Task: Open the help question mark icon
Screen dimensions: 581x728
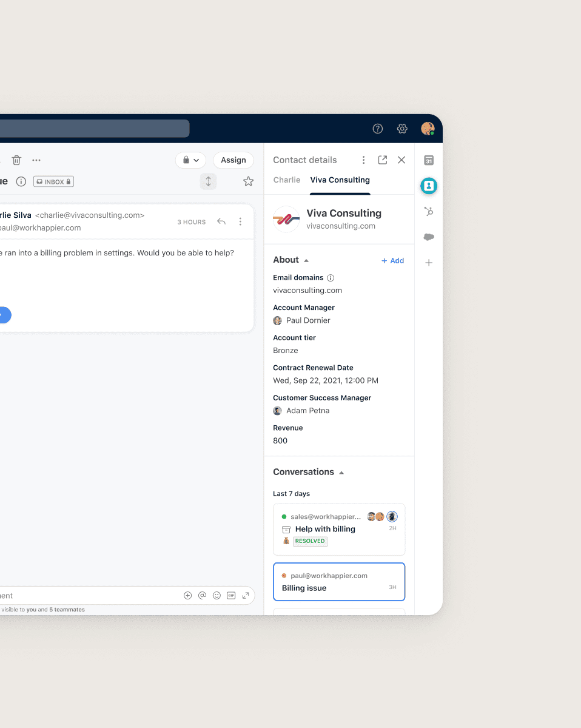Action: coord(378,129)
